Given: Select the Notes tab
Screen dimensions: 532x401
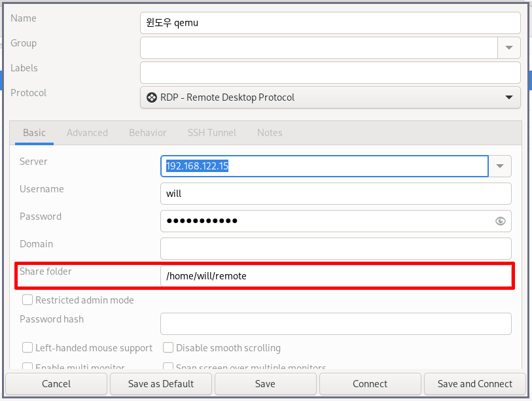Looking at the screenshot, I should 270,133.
